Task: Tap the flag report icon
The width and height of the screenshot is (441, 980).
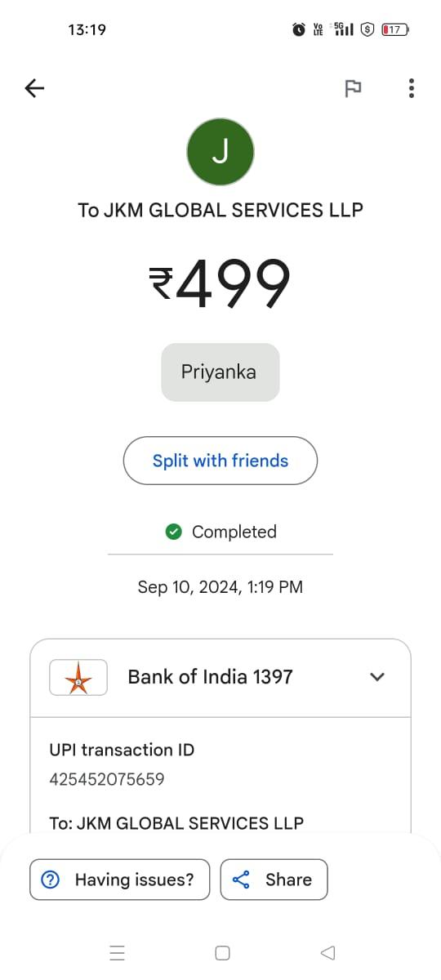Action: [353, 88]
